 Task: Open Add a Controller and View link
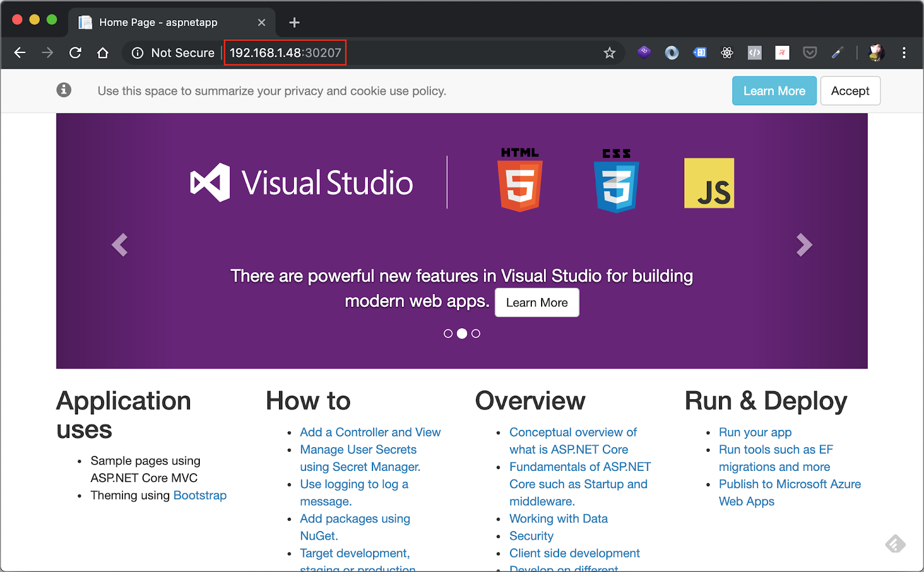coord(370,432)
